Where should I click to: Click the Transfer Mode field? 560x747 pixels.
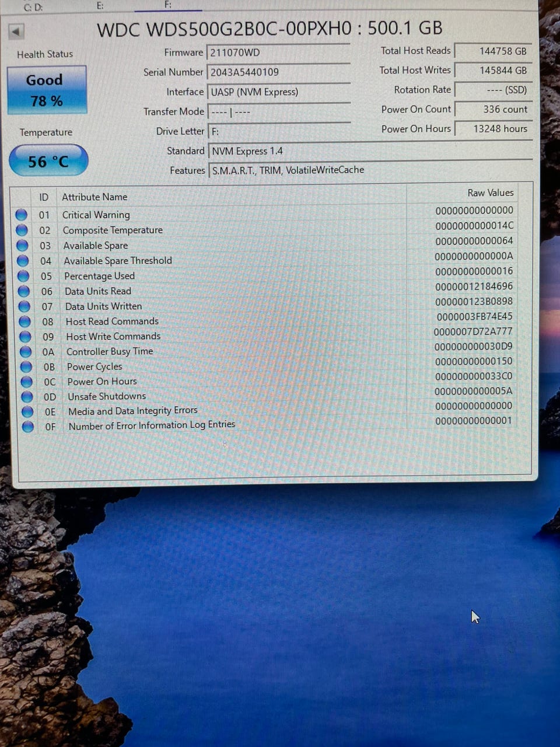coord(279,111)
